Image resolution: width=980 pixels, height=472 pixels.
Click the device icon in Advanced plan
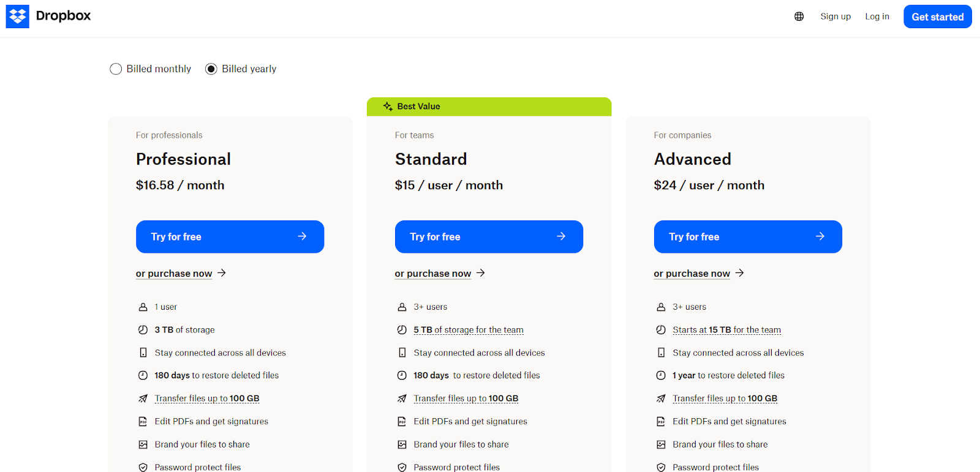tap(661, 353)
